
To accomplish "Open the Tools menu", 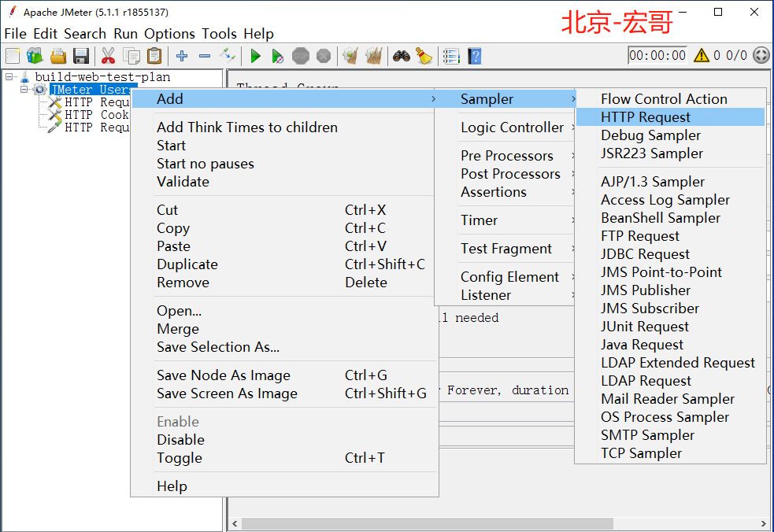I will [219, 34].
